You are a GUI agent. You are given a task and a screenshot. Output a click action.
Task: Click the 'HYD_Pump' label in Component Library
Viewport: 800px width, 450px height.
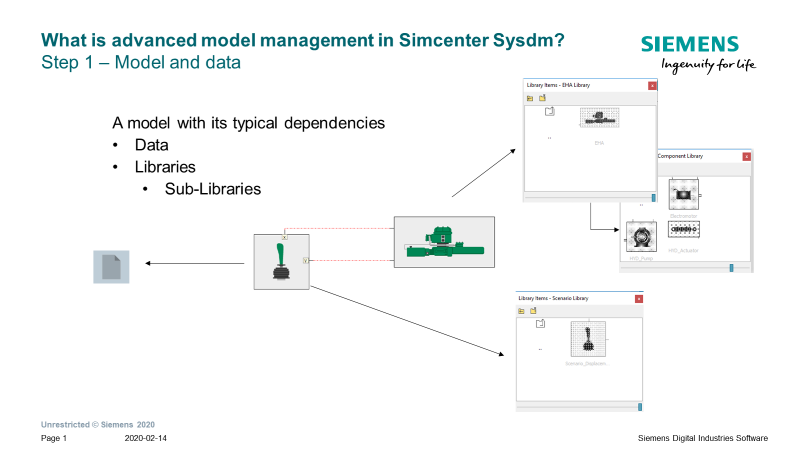pos(641,258)
